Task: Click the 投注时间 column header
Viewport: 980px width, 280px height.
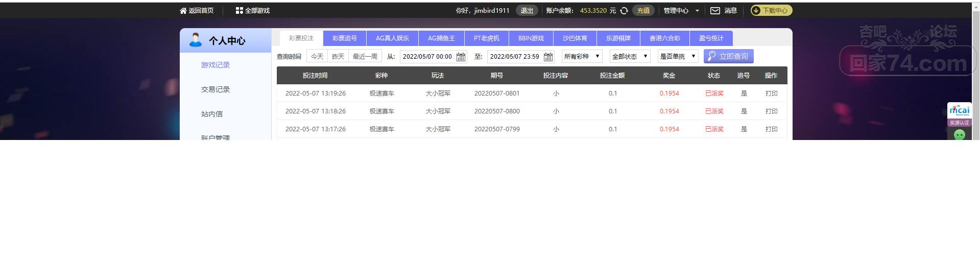Action: click(315, 76)
